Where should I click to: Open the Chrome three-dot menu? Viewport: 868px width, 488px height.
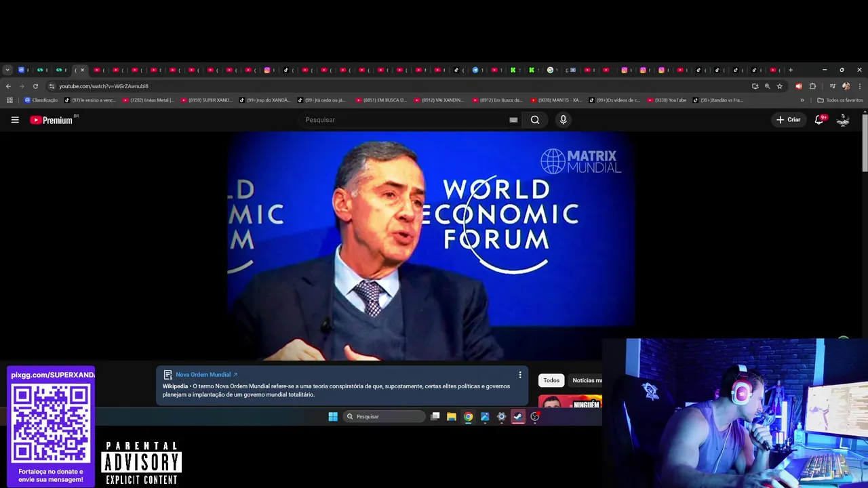[x=860, y=86]
